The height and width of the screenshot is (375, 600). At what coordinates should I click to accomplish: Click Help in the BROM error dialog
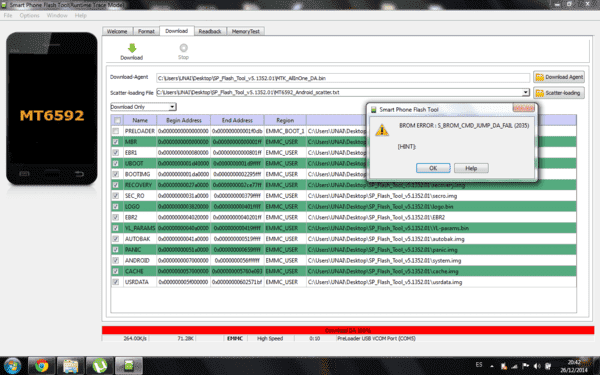(x=471, y=168)
